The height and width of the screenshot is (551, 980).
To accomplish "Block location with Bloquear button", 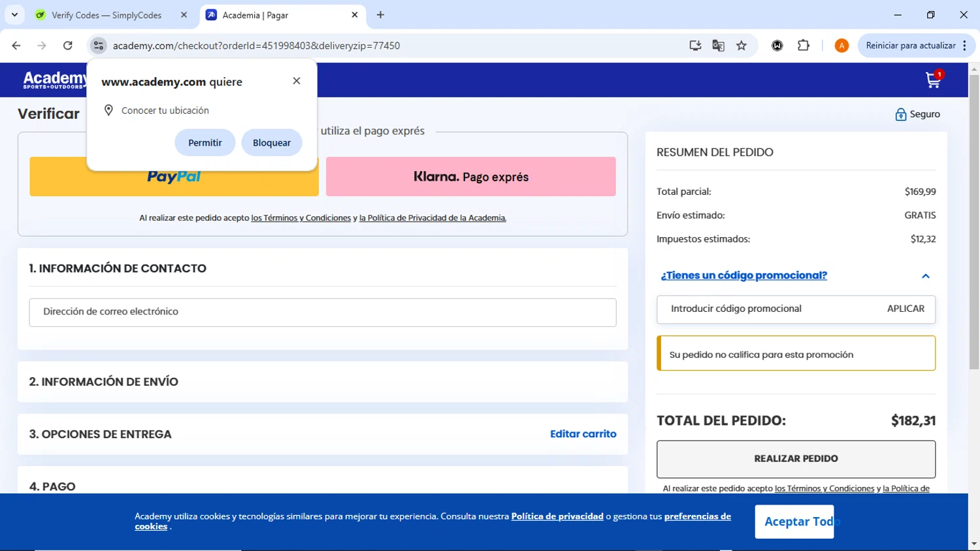I will 272,142.
